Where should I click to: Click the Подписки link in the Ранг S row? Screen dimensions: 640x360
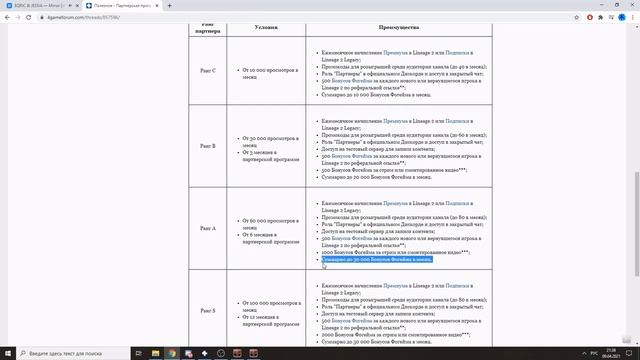457,286
